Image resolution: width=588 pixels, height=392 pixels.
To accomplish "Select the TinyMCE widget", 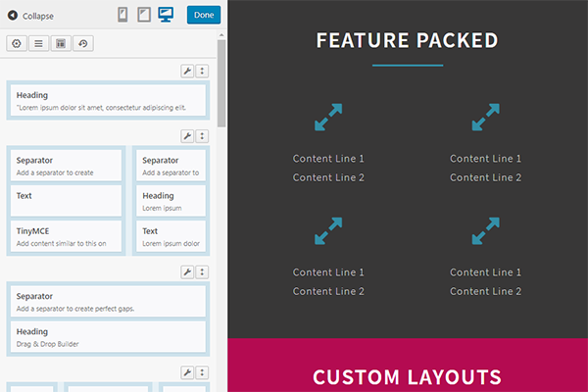I will (x=67, y=236).
